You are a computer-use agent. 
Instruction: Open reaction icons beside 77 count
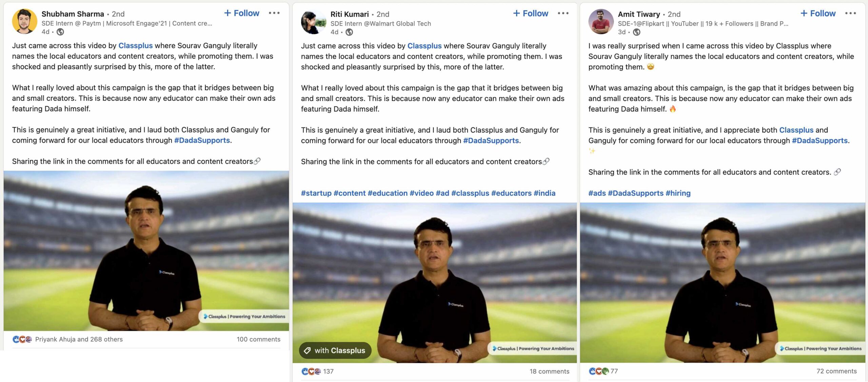(x=599, y=371)
